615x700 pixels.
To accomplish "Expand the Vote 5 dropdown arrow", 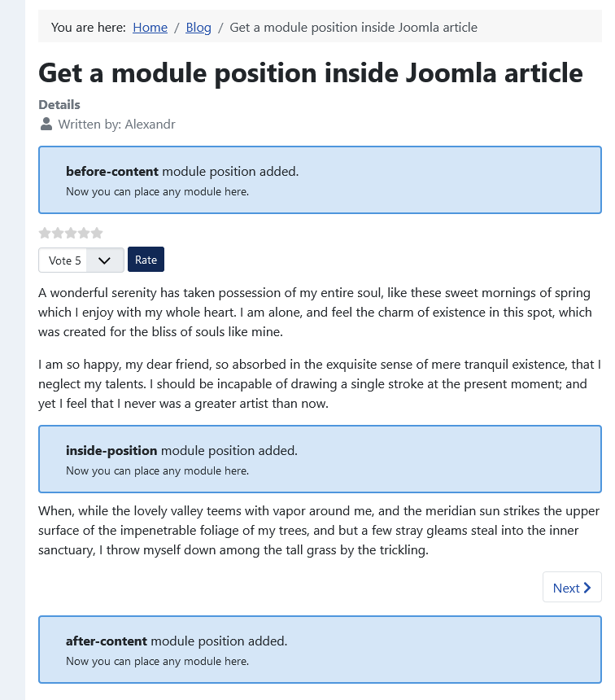I will click(x=104, y=260).
